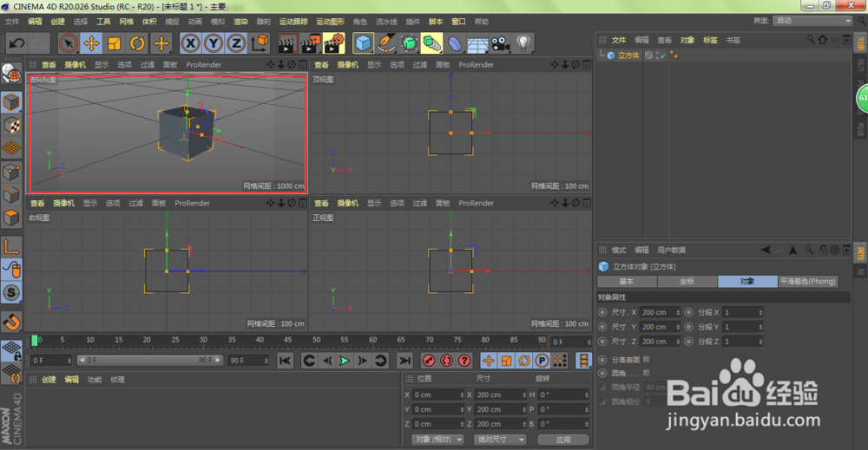The height and width of the screenshot is (450, 868).
Task: Toggle 尺寸 . Y keyframe radio circle
Action: point(602,327)
